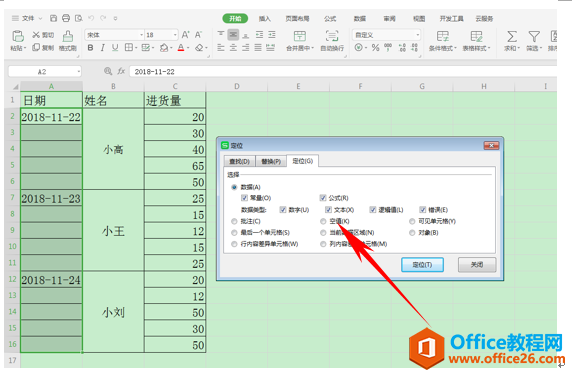The image size is (572, 376).
Task: Switch to the 查找(D) dialog tab
Action: click(239, 161)
